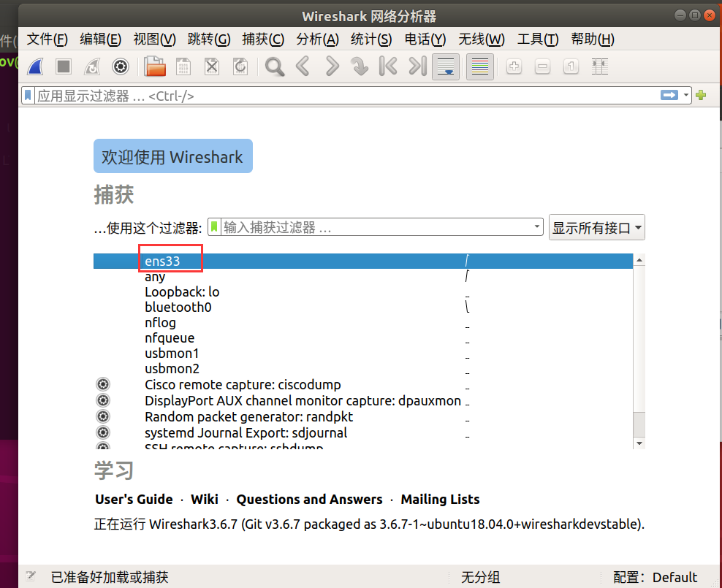Go back to previous packet arrow
This screenshot has height=588, width=722.
(x=303, y=66)
